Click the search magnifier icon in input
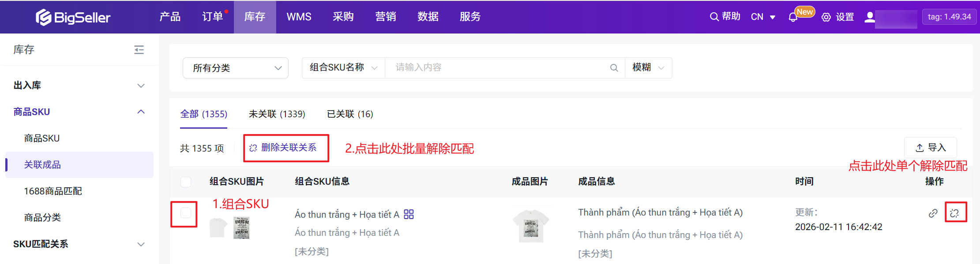 pos(614,68)
